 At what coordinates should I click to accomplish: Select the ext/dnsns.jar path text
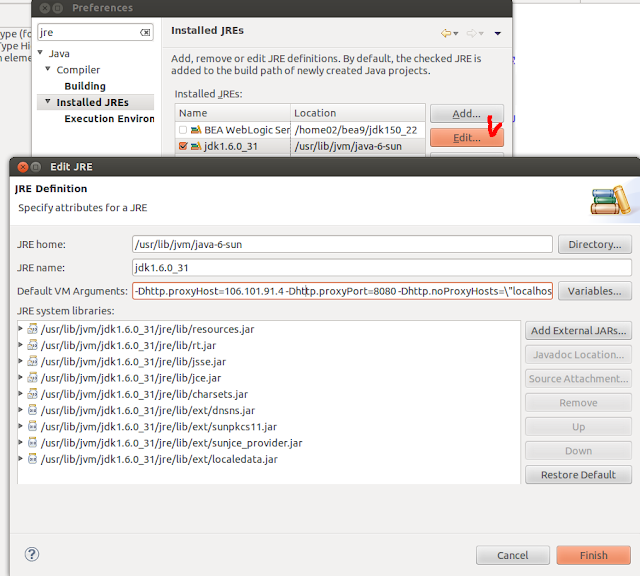pos(148,410)
